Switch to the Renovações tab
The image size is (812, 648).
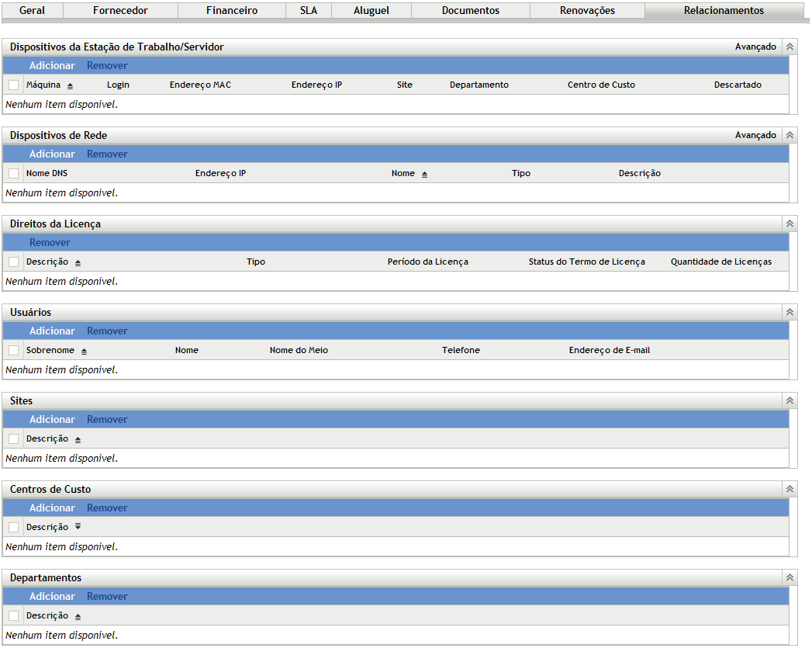[x=587, y=10]
